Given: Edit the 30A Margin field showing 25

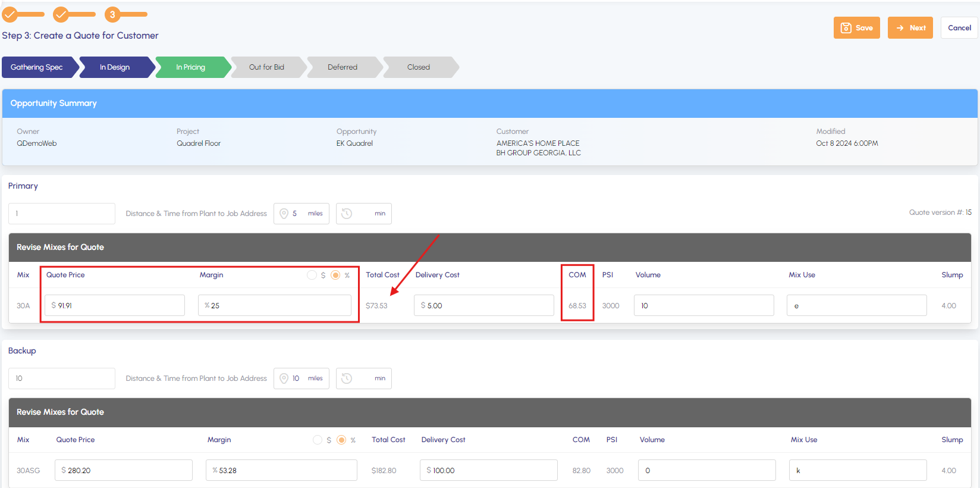Looking at the screenshot, I should click(275, 305).
